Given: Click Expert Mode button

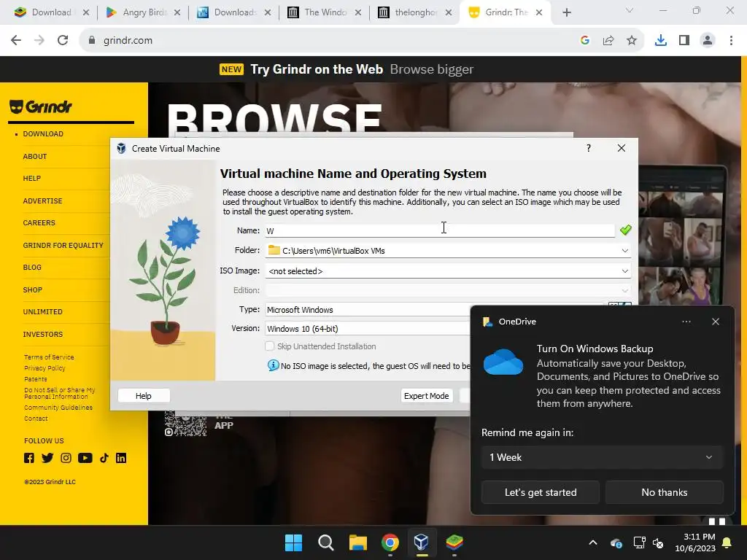Looking at the screenshot, I should pos(426,396).
